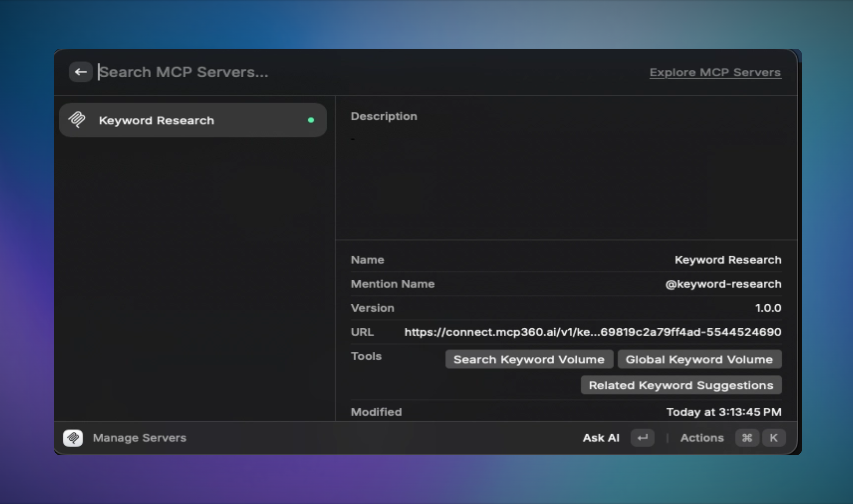Click the Manage Servers icon in footer
The width and height of the screenshot is (853, 504).
coord(73,438)
